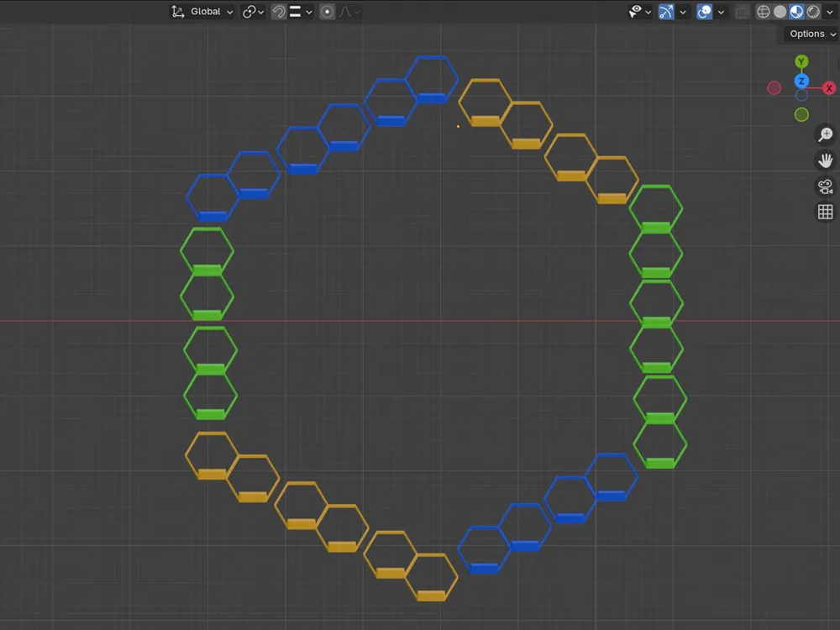
Task: Click the zoom viewport magnifier icon
Action: 825,134
